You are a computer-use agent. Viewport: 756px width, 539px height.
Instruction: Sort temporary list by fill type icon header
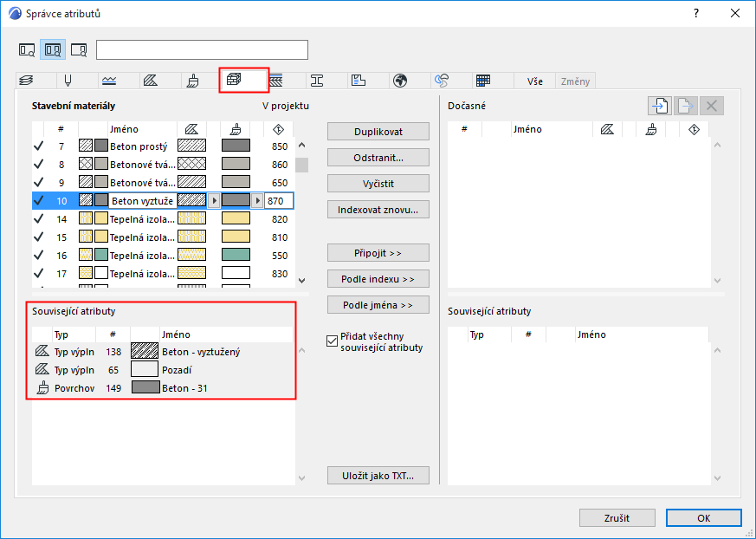(607, 129)
